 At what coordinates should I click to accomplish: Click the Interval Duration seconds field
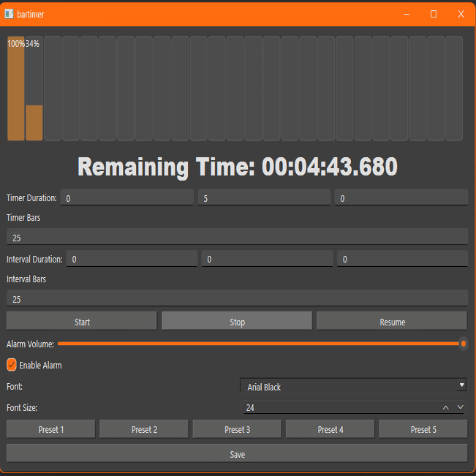(x=403, y=259)
